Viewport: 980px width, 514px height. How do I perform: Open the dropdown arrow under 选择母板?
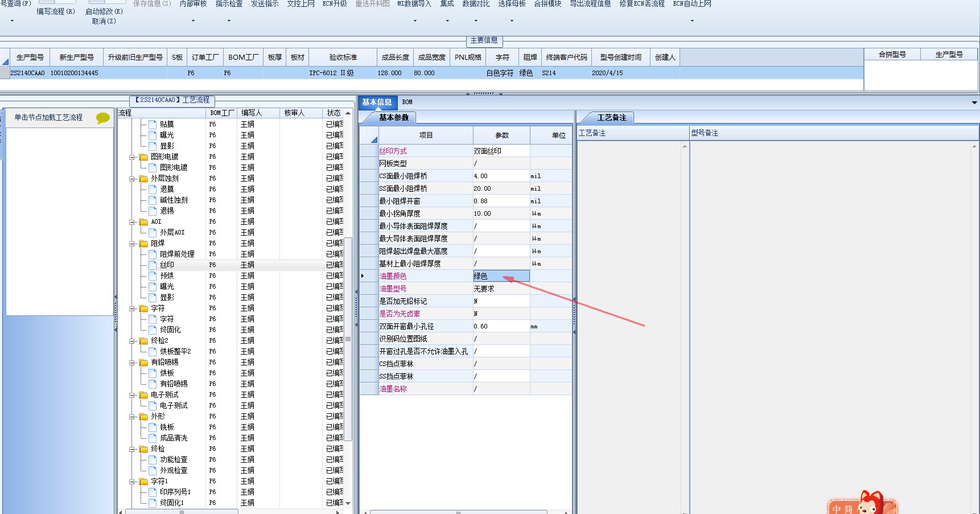(512, 21)
